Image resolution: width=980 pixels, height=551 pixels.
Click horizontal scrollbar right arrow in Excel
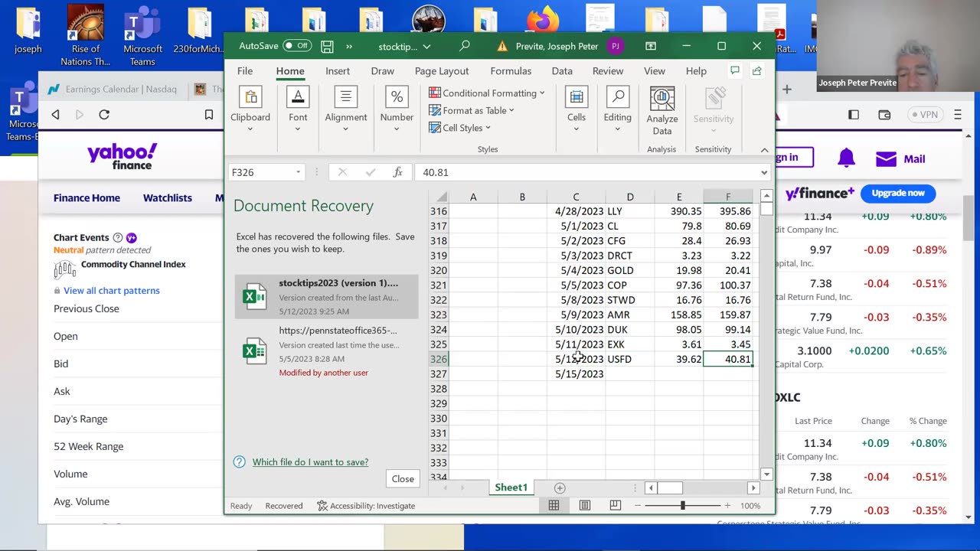point(753,487)
